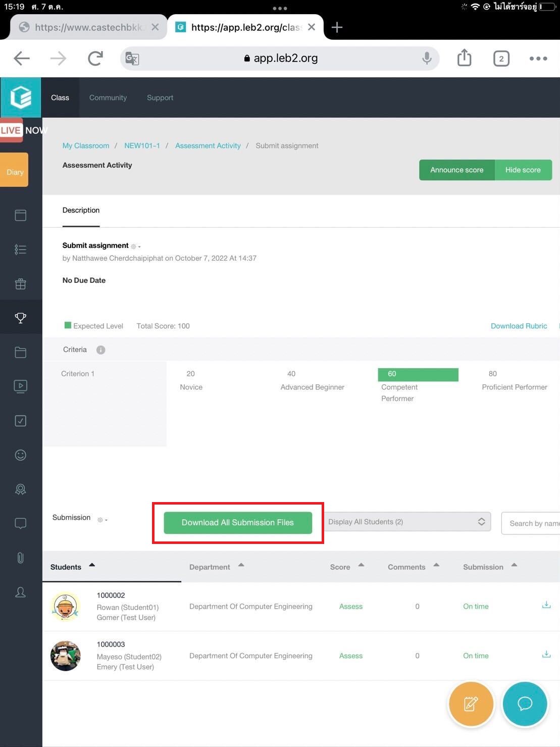The image size is (560, 747).
Task: Select the trophy assessment sidebar icon
Action: click(x=21, y=318)
